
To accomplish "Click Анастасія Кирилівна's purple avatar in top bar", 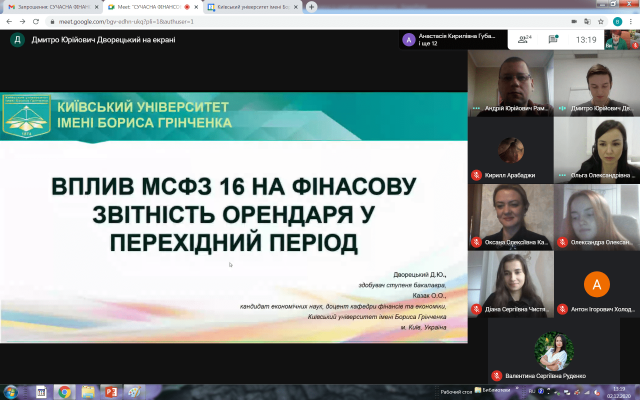I will click(x=408, y=40).
